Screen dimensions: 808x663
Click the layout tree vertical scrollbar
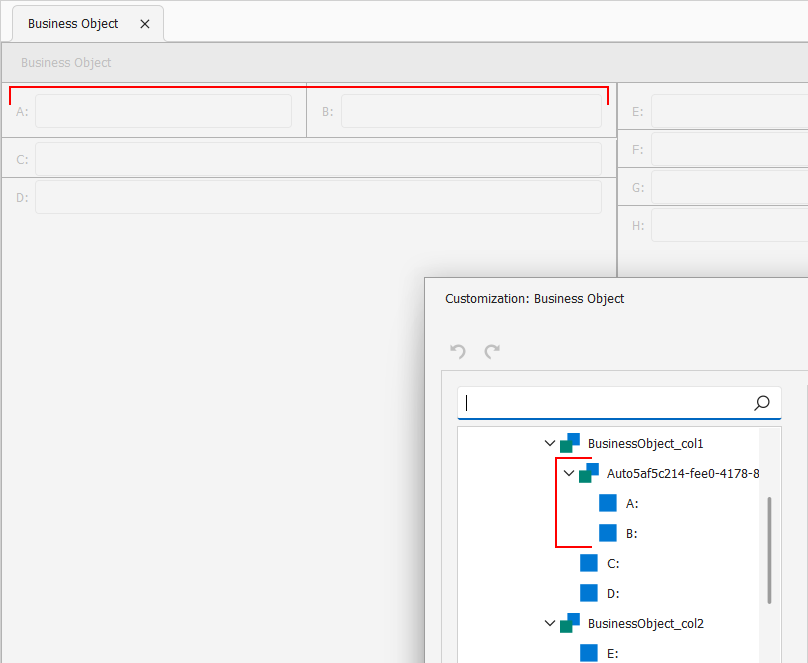coord(769,550)
